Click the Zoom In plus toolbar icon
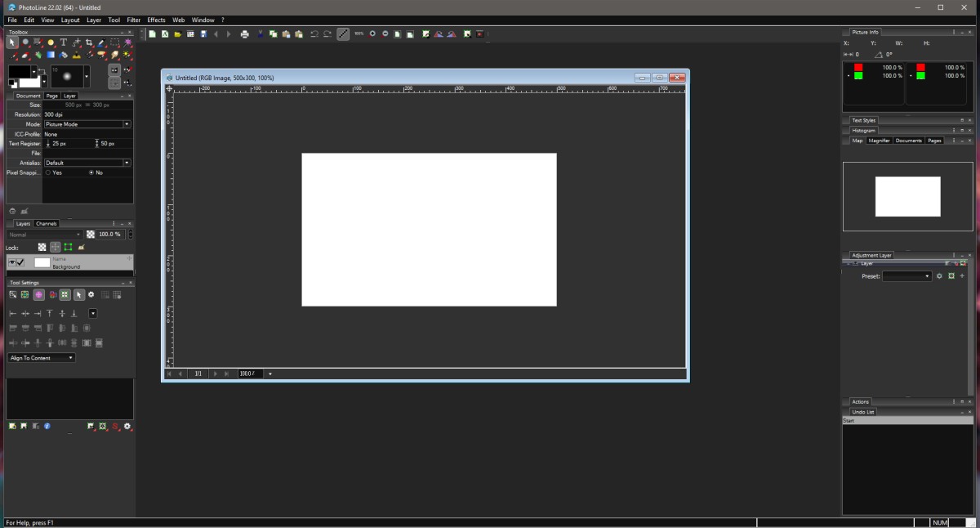 tap(372, 34)
